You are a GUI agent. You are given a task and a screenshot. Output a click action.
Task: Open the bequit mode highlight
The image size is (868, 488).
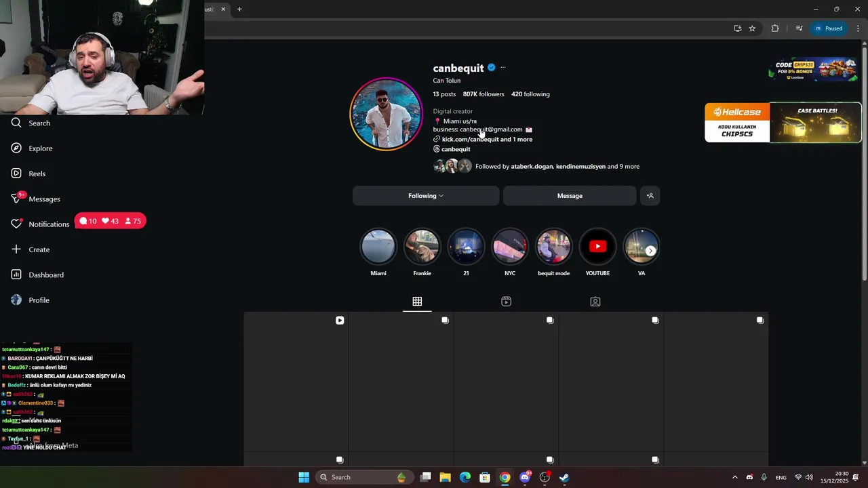pos(554,246)
